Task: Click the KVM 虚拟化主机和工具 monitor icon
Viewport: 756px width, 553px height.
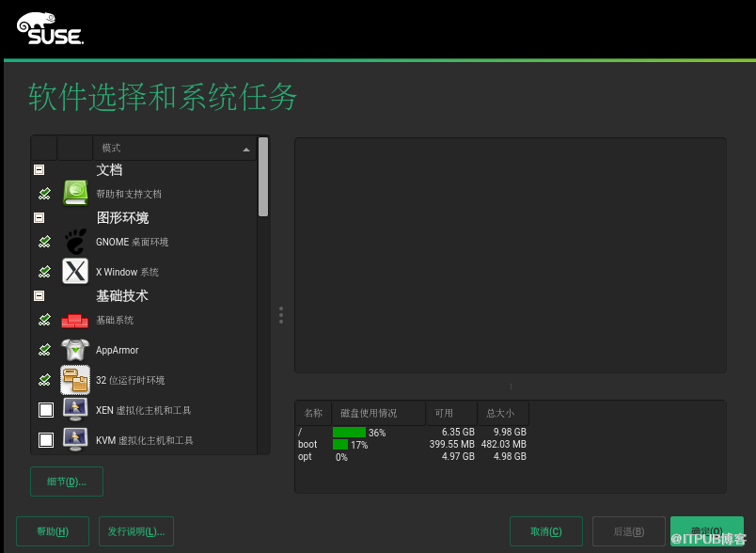Action: (75, 439)
